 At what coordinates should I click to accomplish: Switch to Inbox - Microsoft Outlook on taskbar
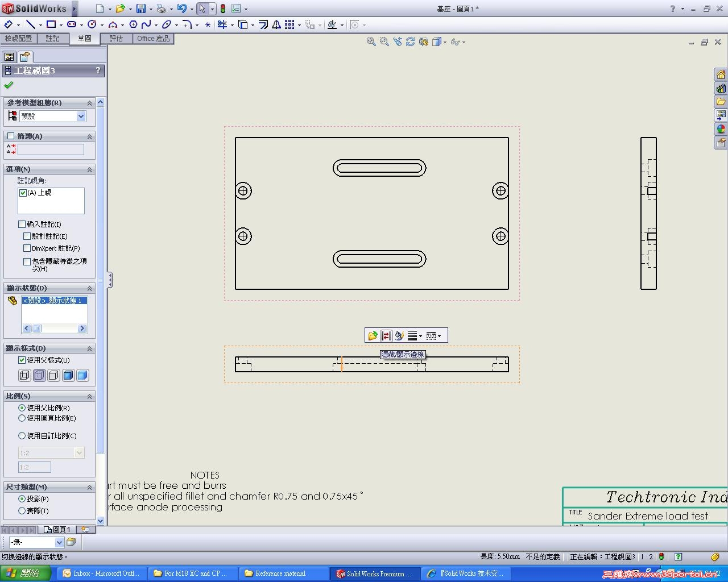tap(102, 573)
